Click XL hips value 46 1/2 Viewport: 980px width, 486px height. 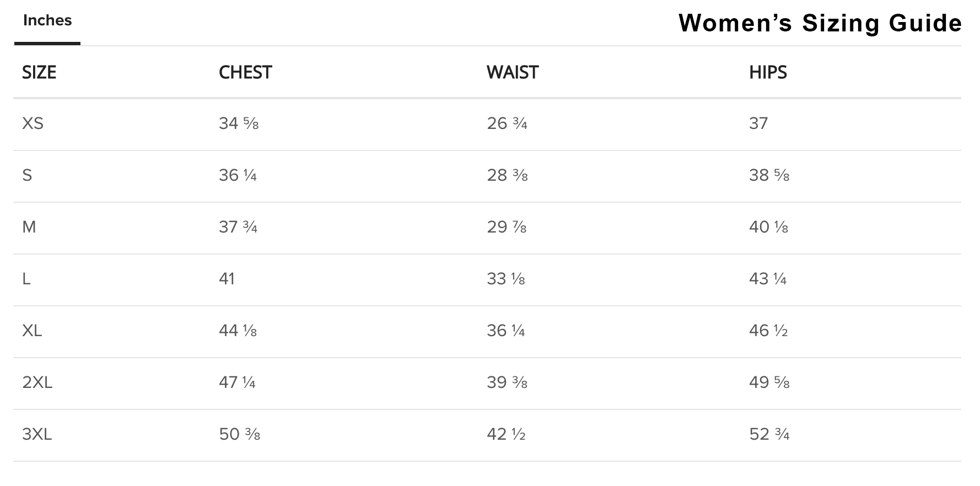tap(768, 331)
